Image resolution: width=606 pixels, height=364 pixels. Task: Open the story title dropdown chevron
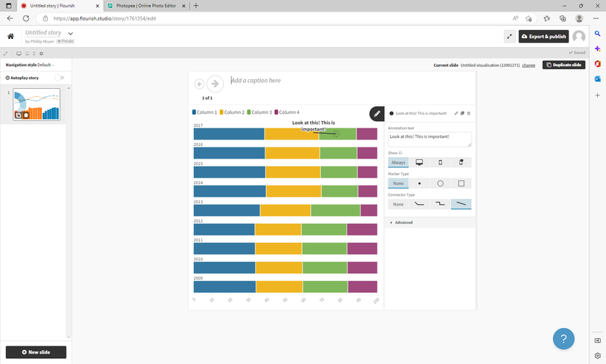(x=71, y=33)
